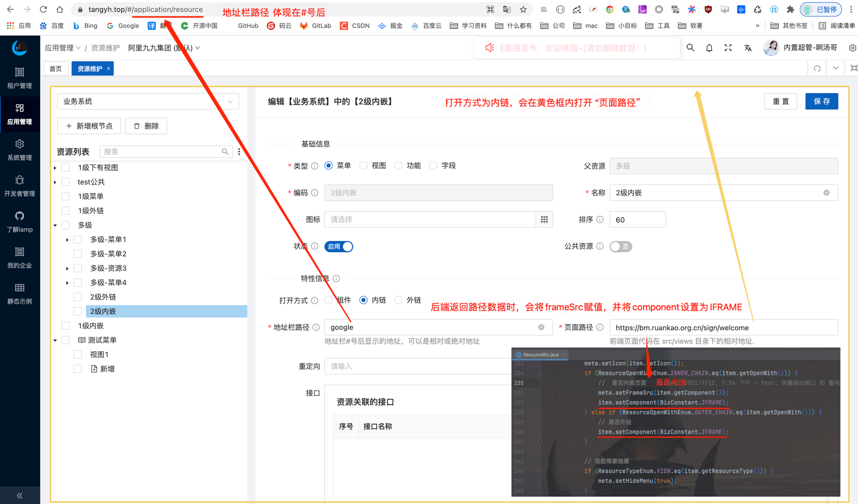Screen dimensions: 858x504
Task: Click the refresh tab icon
Action: pyautogui.click(x=817, y=68)
